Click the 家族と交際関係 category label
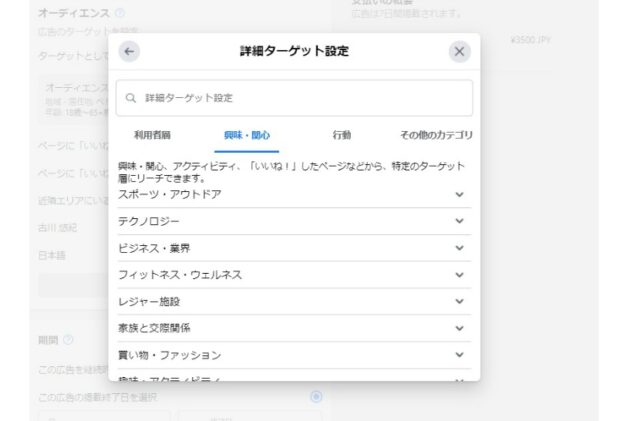Viewport: 630px width, 421px height. [155, 328]
